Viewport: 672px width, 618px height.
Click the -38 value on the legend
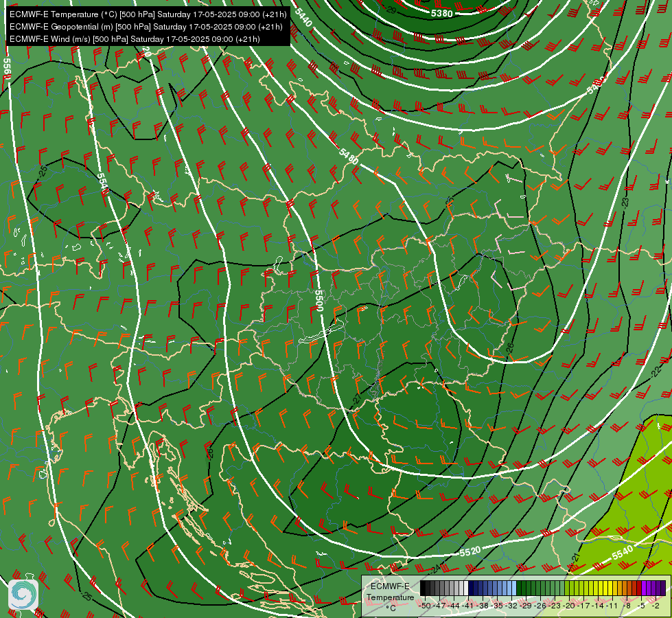click(483, 606)
